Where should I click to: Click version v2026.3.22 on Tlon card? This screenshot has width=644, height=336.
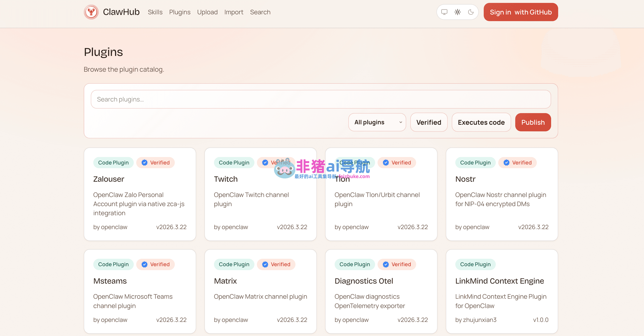tap(413, 227)
